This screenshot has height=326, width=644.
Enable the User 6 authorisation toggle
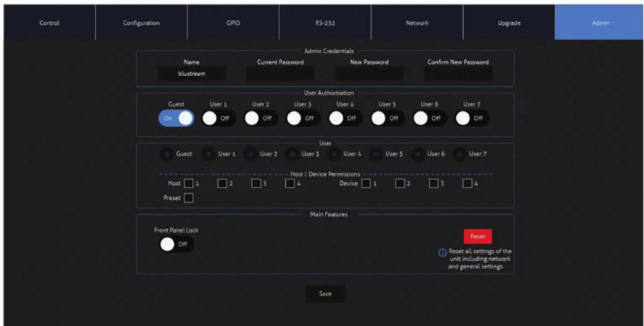pos(430,118)
